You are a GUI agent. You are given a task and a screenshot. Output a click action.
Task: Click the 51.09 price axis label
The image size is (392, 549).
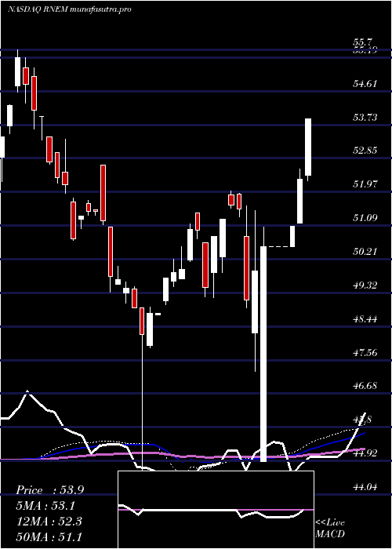[x=365, y=218]
